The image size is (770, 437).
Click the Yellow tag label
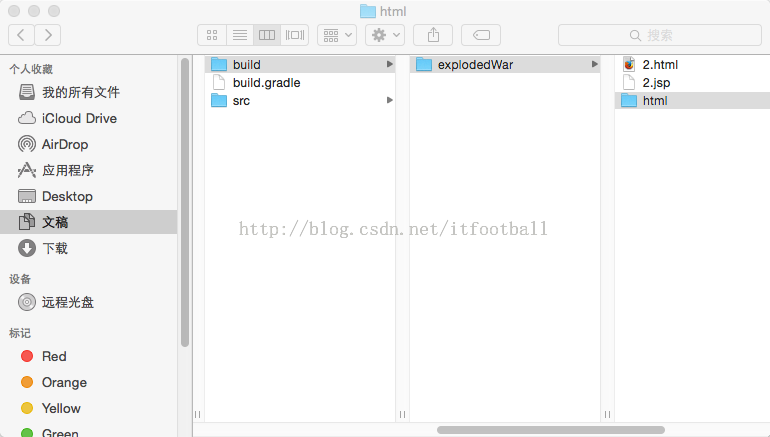[x=61, y=408]
